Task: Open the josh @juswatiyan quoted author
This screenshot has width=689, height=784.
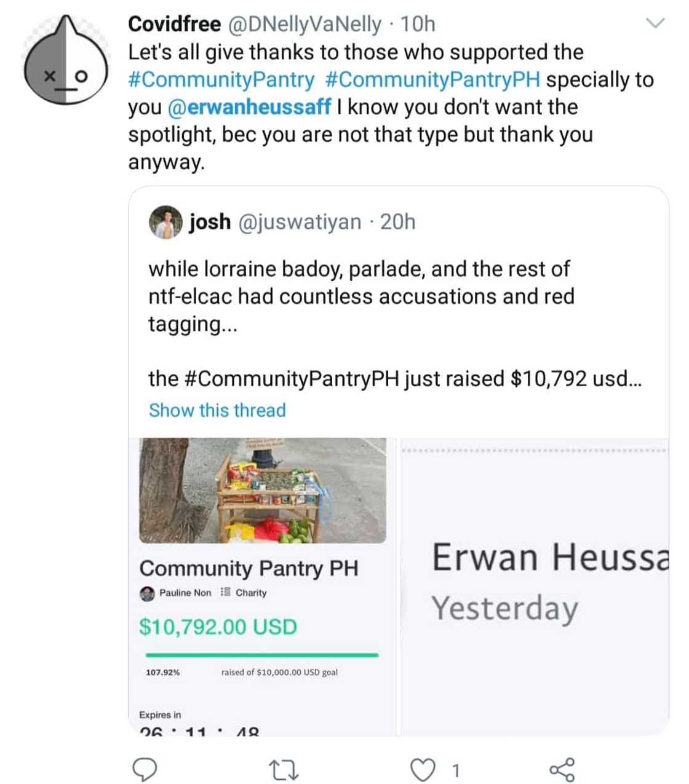Action: point(275,222)
